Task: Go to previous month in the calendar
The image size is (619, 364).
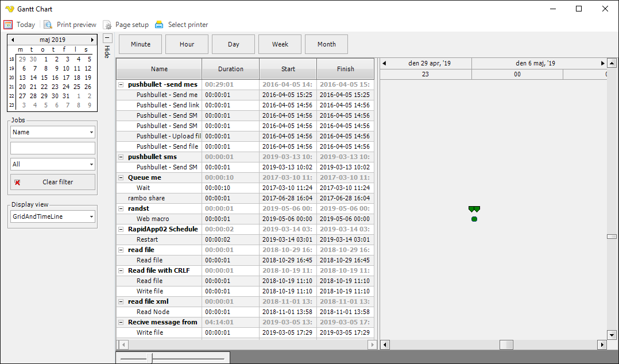Action: (x=13, y=39)
